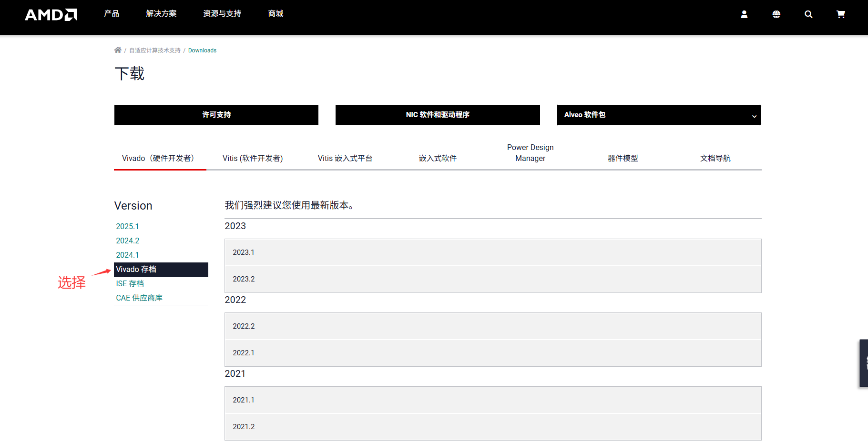Switch to the 器件模型 tab
Image resolution: width=868 pixels, height=442 pixels.
coord(623,158)
